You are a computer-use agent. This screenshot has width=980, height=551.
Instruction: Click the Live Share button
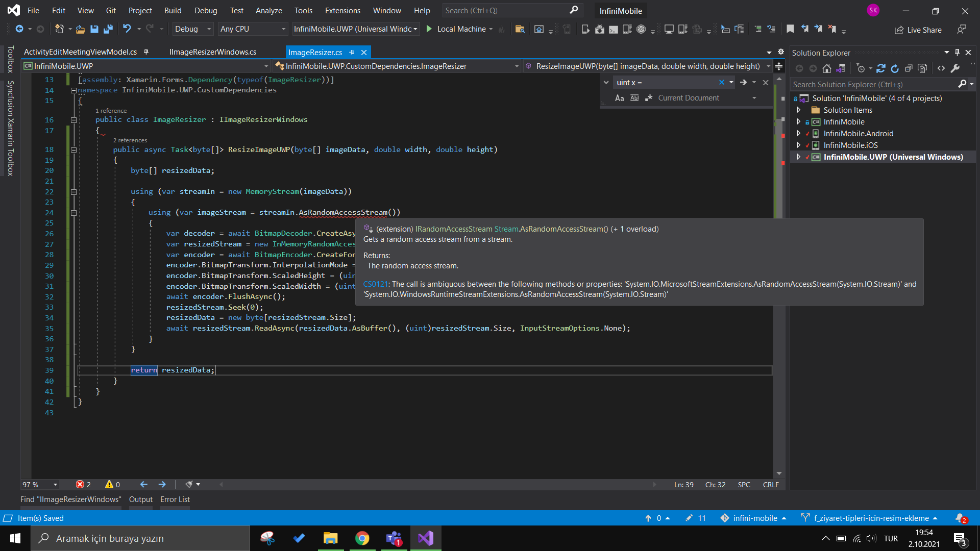tap(918, 30)
